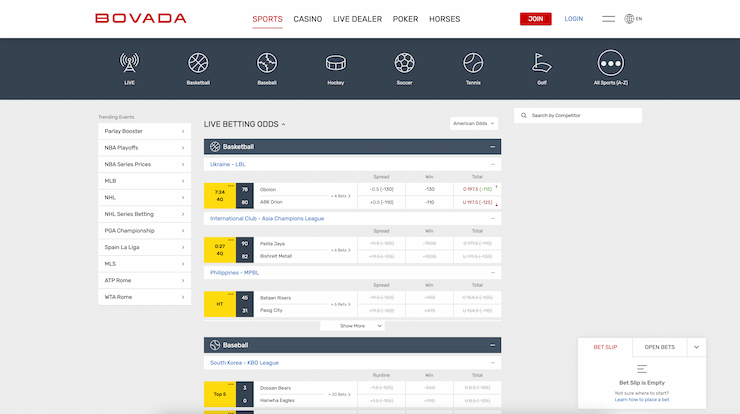Open PGA Championship trending event
Image resolution: width=740 pixels, height=414 pixels.
(x=144, y=230)
